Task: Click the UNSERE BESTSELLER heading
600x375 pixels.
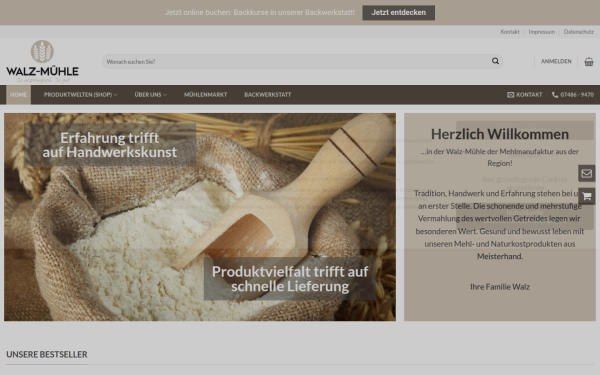Action: [x=47, y=354]
